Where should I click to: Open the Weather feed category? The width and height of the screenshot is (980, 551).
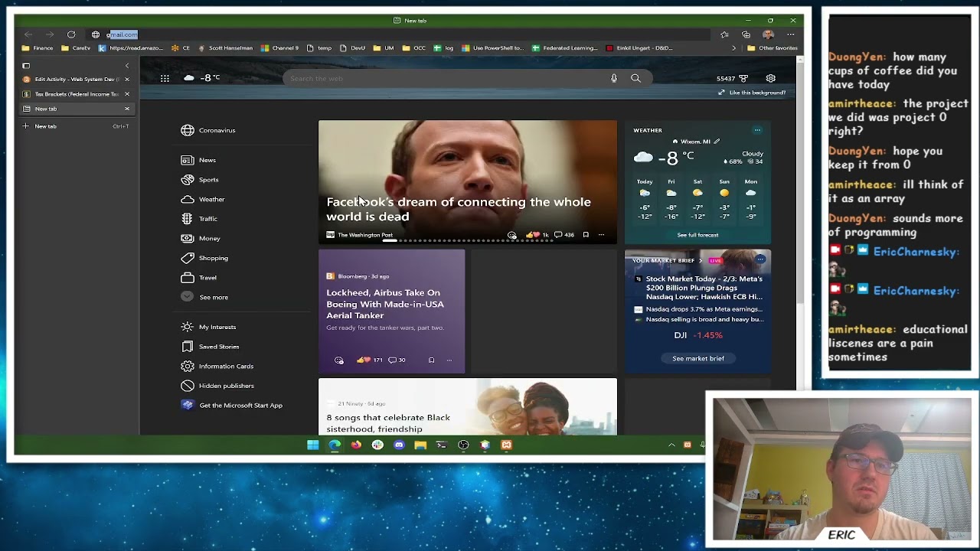203,200
